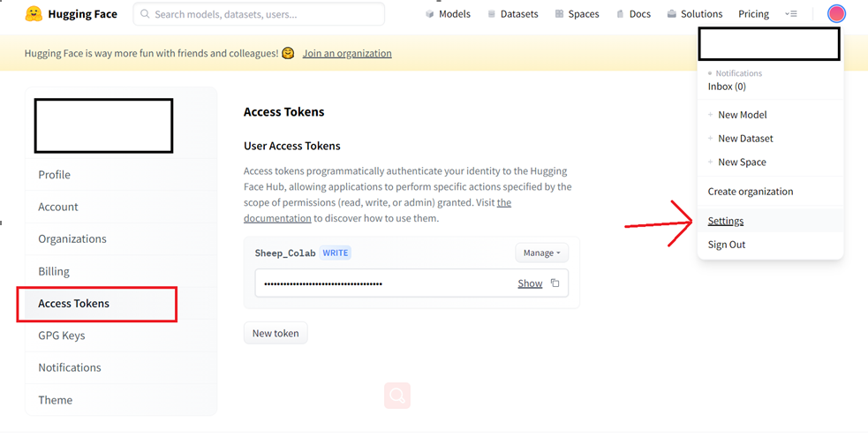This screenshot has height=438, width=868.
Task: Click the Hugging Face brand name text
Action: tap(82, 14)
